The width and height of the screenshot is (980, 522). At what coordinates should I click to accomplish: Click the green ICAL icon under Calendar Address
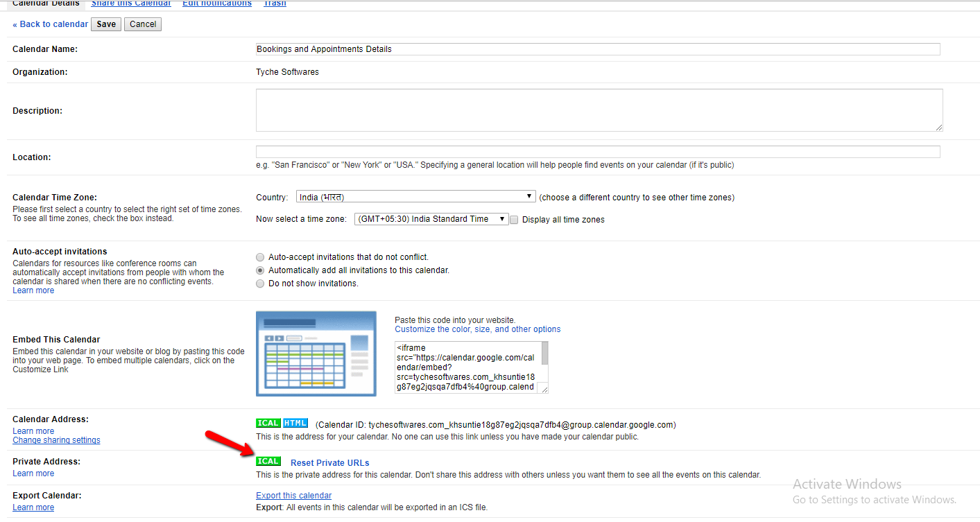coord(268,423)
